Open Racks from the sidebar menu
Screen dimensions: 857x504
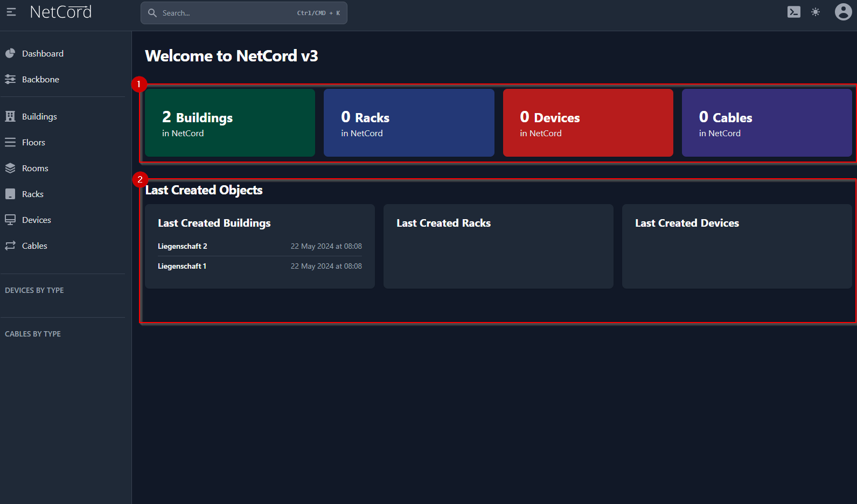pos(33,194)
